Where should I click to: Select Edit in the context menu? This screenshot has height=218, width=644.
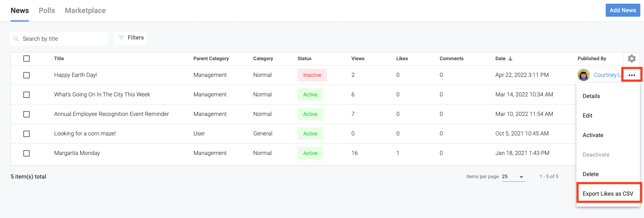pyautogui.click(x=587, y=116)
